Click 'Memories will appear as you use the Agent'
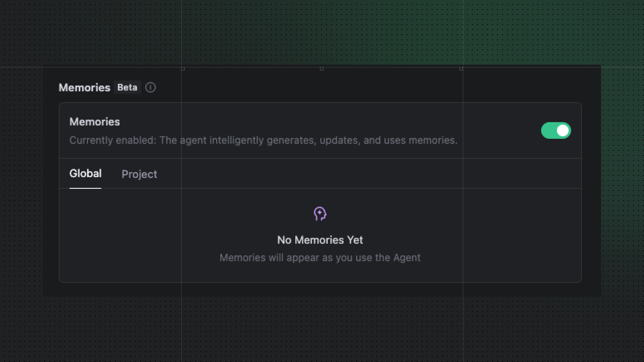644x362 pixels. click(x=320, y=258)
